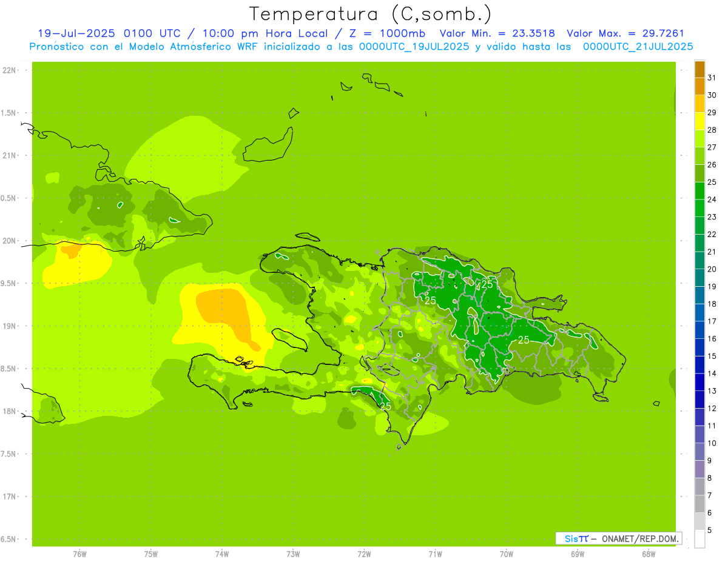Viewport: 728px width, 562px height.
Task: Click the 18N latitude label
Action: point(10,412)
